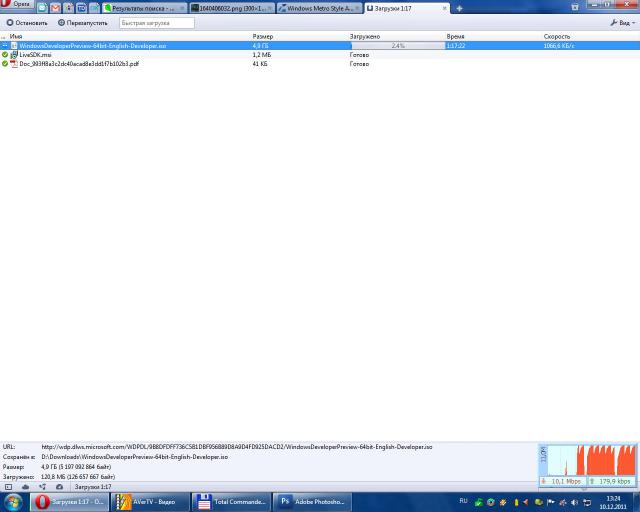The height and width of the screenshot is (512, 640).
Task: Click the Opera Link cloud icon
Action: pos(25,487)
